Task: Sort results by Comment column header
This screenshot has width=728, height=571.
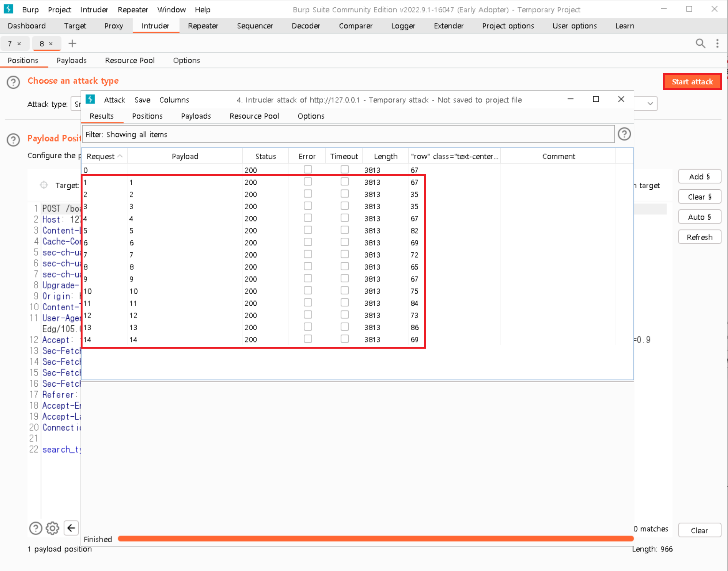Action: 558,156
